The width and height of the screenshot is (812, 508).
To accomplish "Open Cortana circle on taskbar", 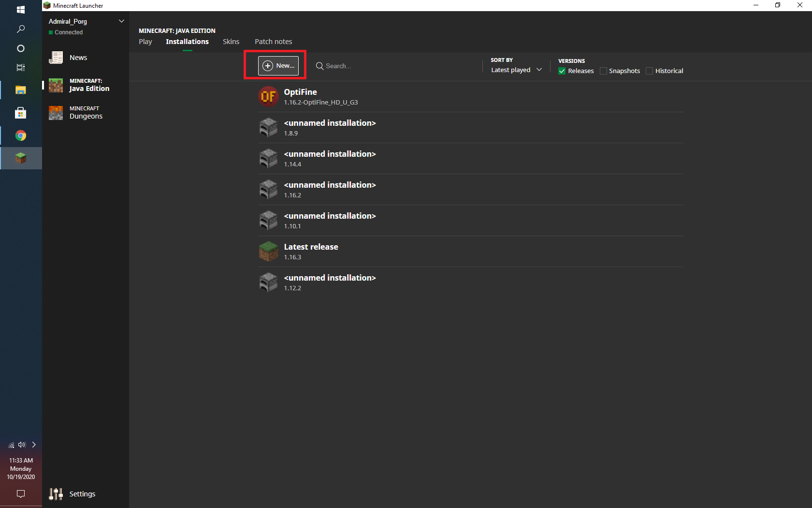I will click(21, 48).
